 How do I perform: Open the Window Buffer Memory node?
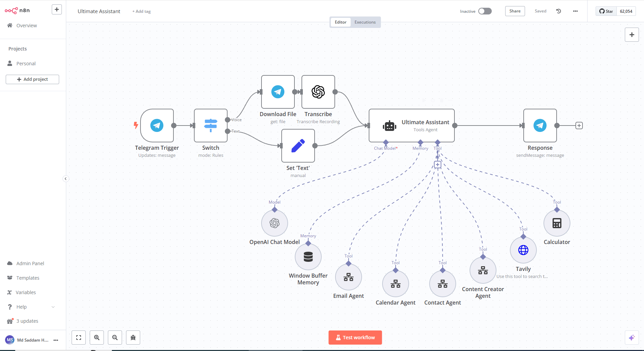308,257
